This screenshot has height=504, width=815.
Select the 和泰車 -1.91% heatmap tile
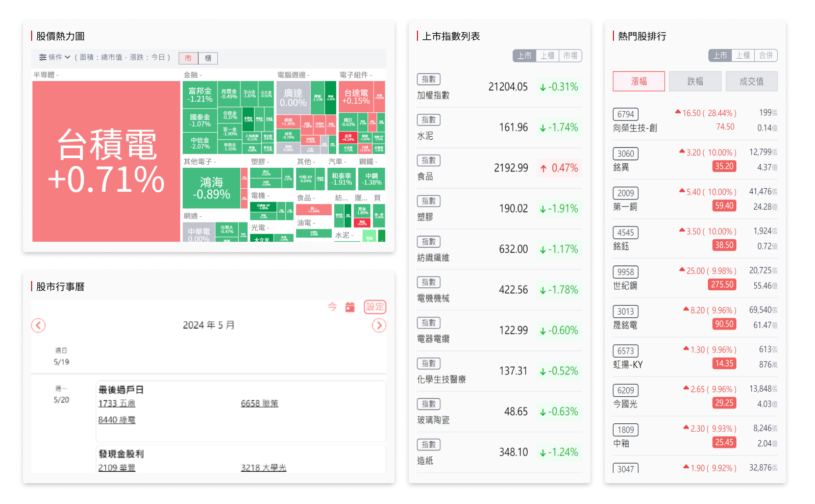point(341,179)
